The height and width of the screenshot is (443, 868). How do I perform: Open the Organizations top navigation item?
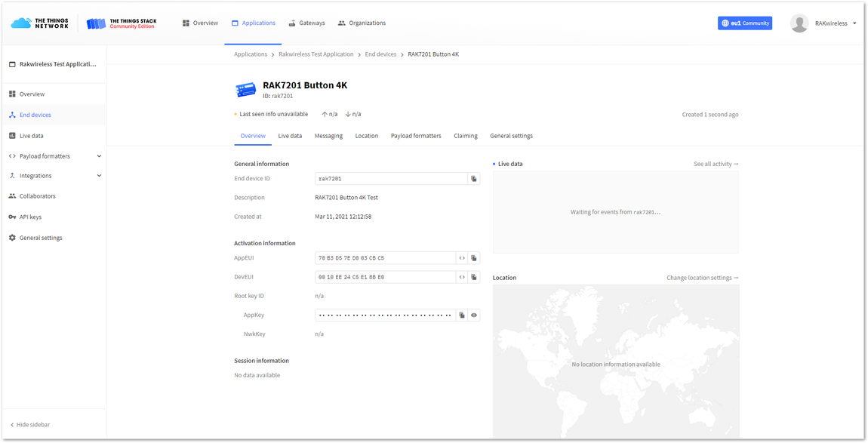362,23
